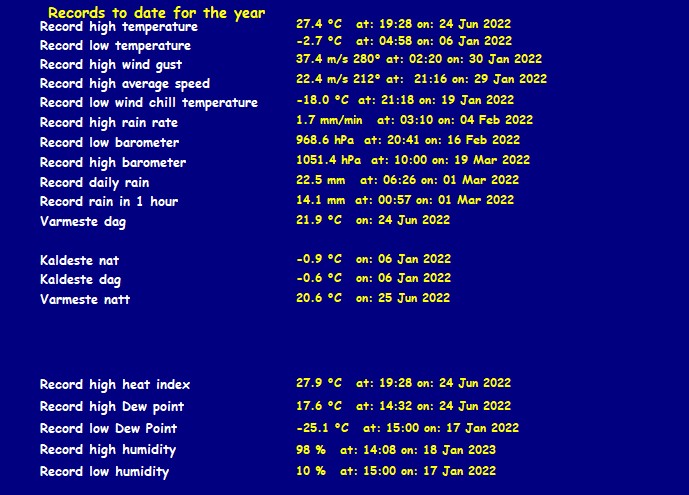The image size is (689, 495).
Task: Select the Record high temperature label
Action: pos(118,27)
